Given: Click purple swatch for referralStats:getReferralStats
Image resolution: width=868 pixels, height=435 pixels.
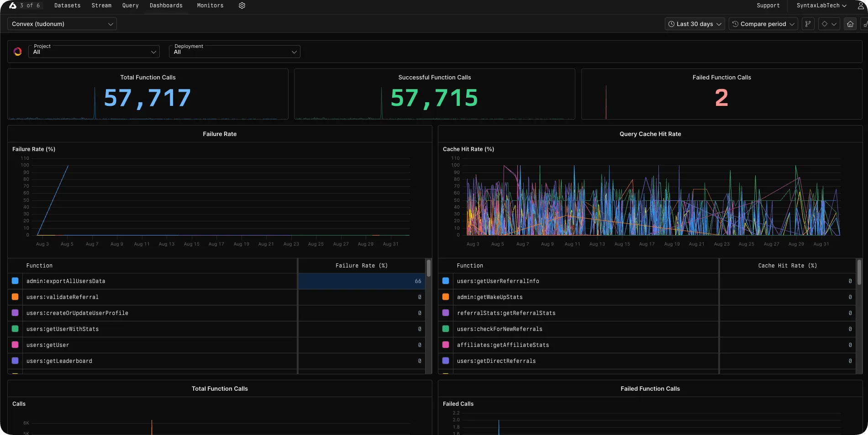Looking at the screenshot, I should 446,313.
